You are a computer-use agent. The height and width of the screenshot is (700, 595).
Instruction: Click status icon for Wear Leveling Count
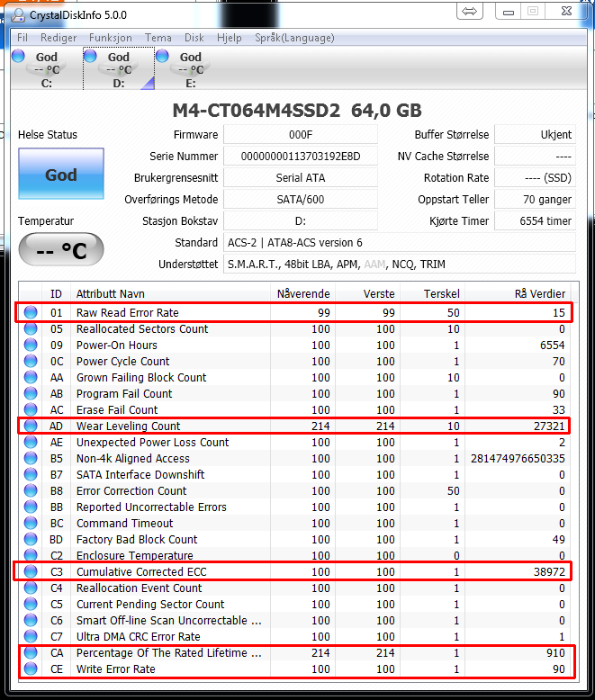click(x=31, y=426)
